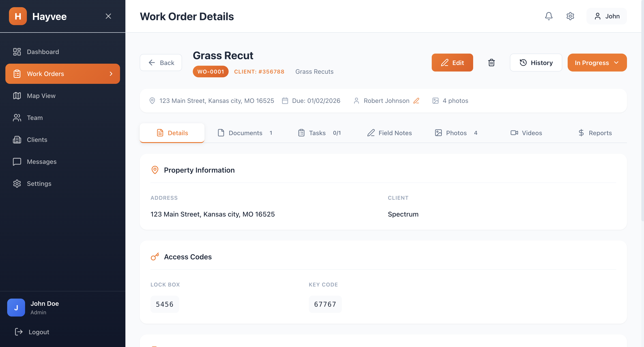Go to Team in sidebar
Screen dimensions: 644x347
(35, 118)
